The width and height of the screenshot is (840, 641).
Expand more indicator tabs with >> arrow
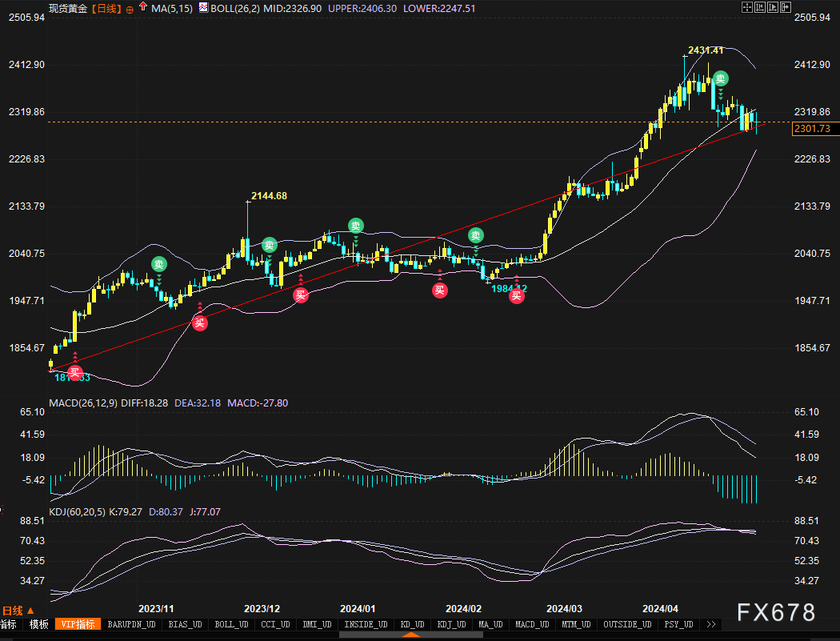coord(711,624)
